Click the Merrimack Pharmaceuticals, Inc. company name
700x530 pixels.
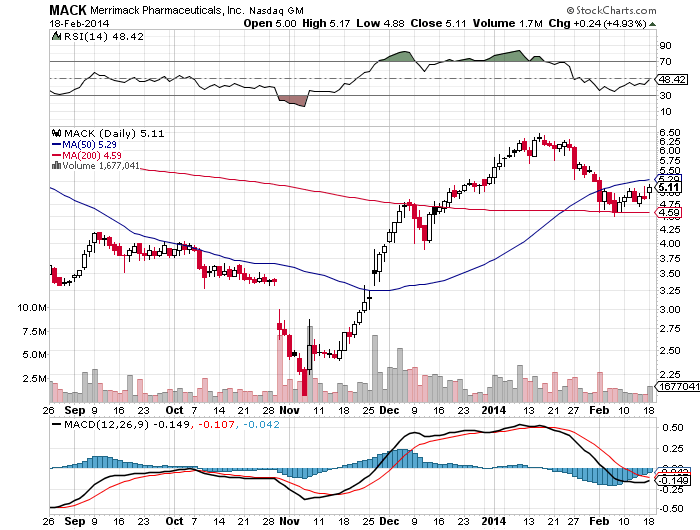167,10
